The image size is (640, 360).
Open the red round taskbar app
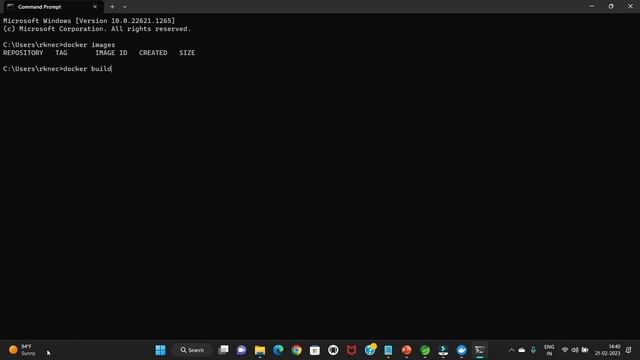[x=407, y=350]
